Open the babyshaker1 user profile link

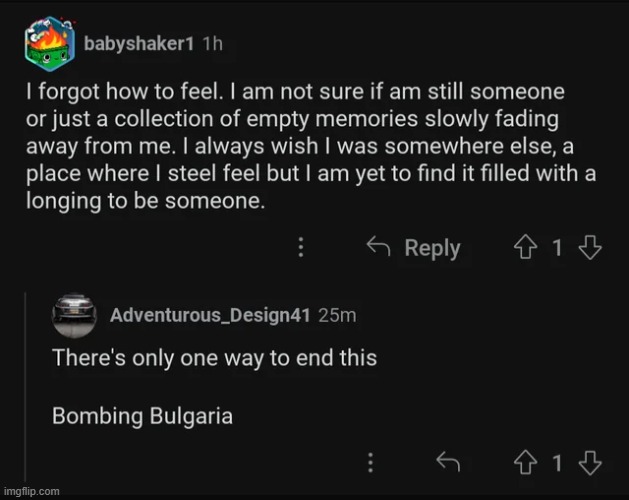tap(139, 44)
